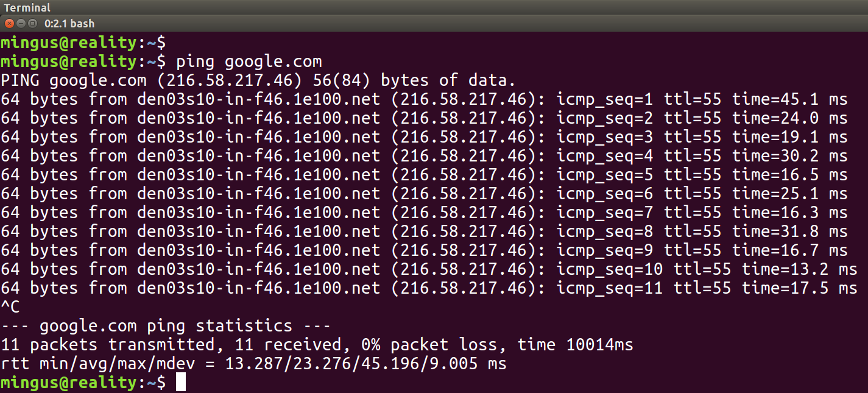Image resolution: width=868 pixels, height=393 pixels.
Task: Click the block cursor at the last prompt
Action: [x=180, y=383]
